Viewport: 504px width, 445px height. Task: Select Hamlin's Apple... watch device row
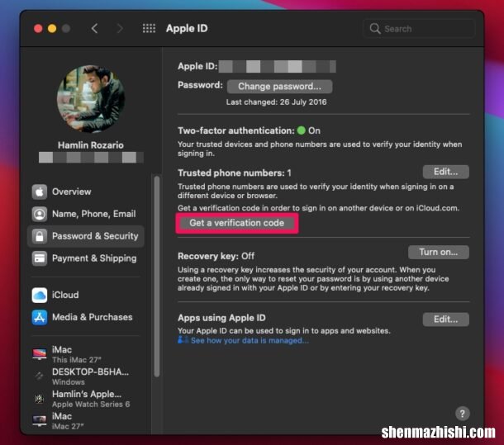click(x=86, y=399)
